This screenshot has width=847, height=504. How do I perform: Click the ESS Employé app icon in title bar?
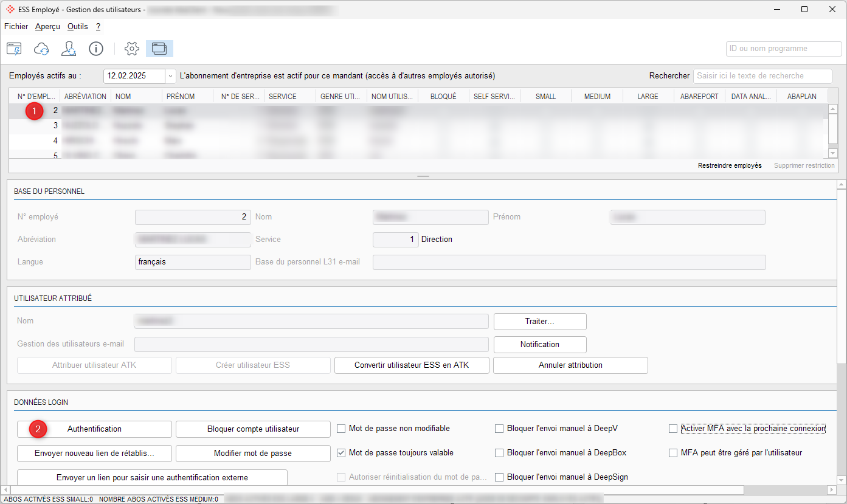10,9
